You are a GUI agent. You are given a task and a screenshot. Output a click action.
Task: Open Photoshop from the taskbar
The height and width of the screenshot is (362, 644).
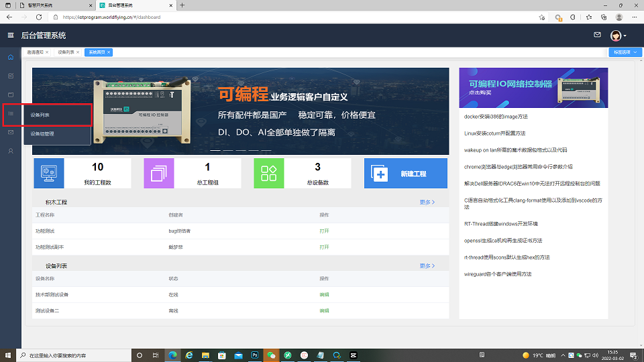(255, 355)
